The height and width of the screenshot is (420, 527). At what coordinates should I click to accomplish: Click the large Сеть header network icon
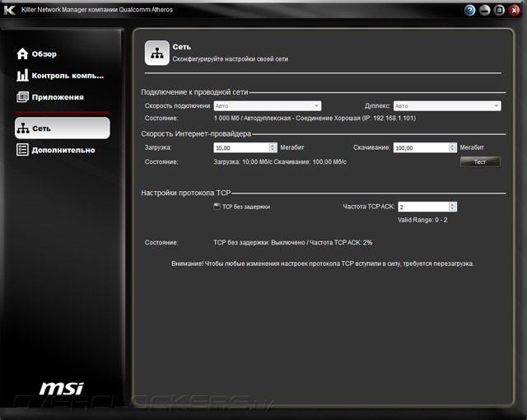point(157,53)
